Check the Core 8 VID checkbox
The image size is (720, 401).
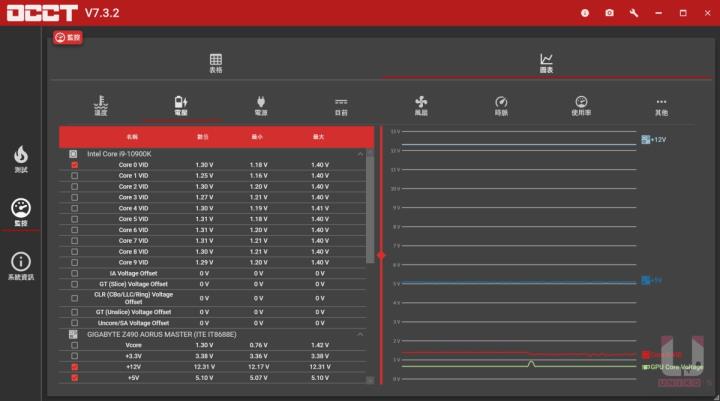click(74, 252)
